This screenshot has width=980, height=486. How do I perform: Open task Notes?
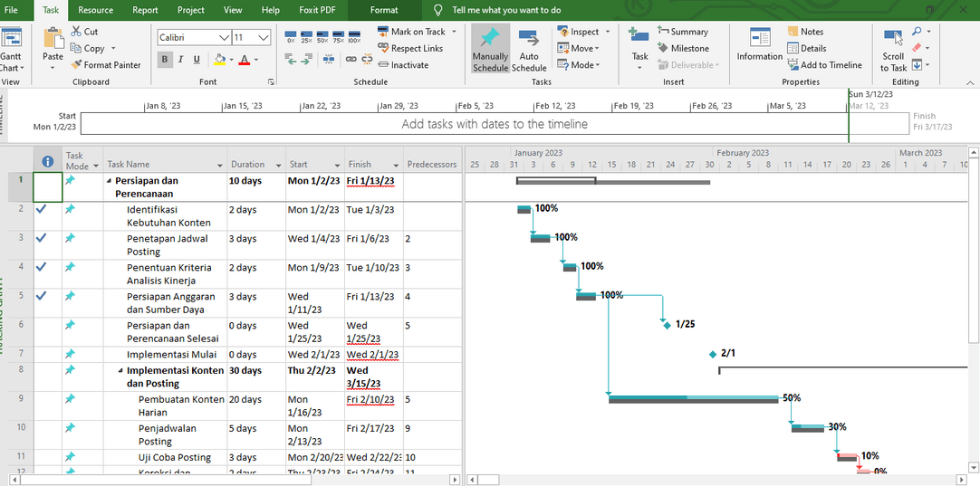pyautogui.click(x=805, y=32)
